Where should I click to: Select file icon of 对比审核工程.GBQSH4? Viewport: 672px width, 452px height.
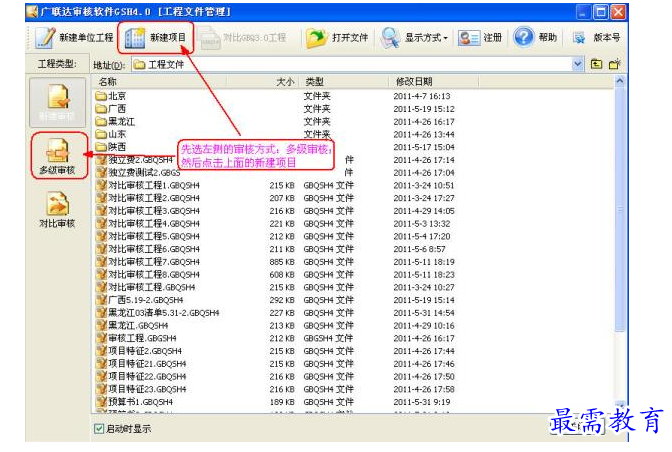tap(101, 287)
